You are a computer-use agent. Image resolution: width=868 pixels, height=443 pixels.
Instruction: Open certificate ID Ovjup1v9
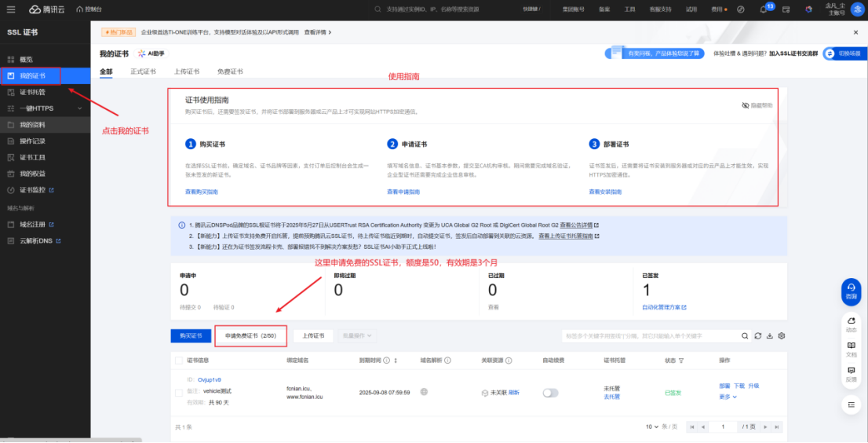click(x=210, y=380)
